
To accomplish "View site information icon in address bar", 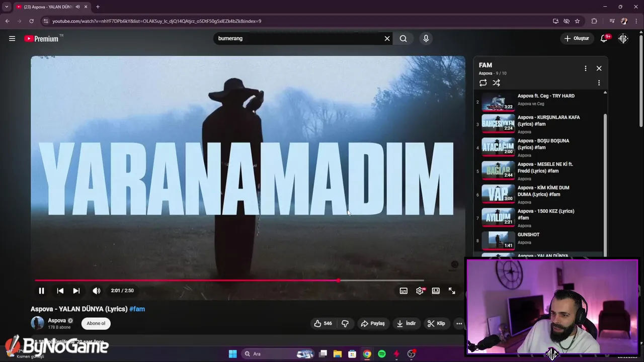I will click(46, 21).
